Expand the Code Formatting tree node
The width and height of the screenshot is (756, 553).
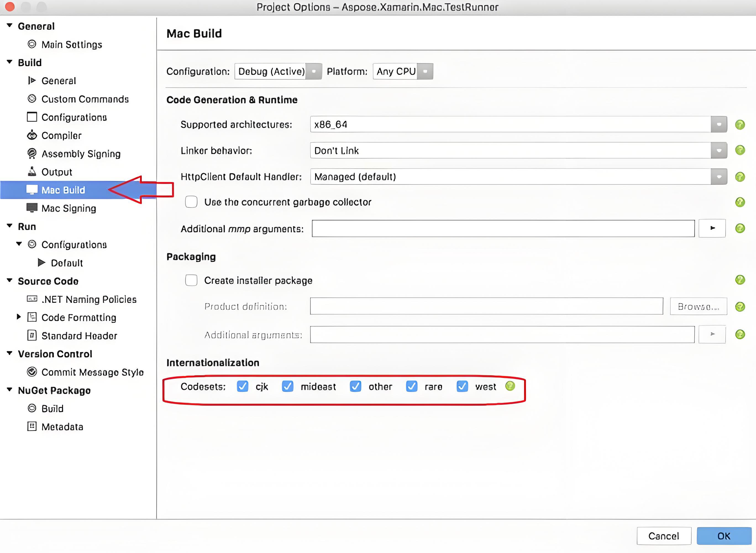19,317
